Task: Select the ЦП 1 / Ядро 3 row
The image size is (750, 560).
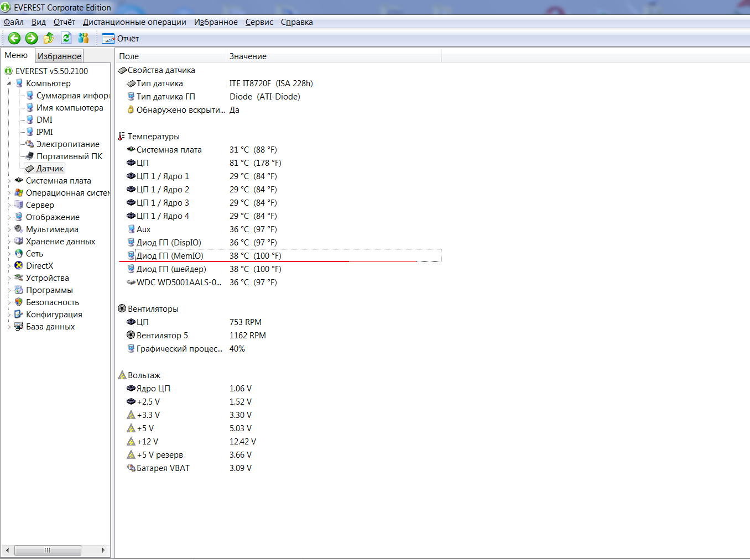Action: (279, 203)
